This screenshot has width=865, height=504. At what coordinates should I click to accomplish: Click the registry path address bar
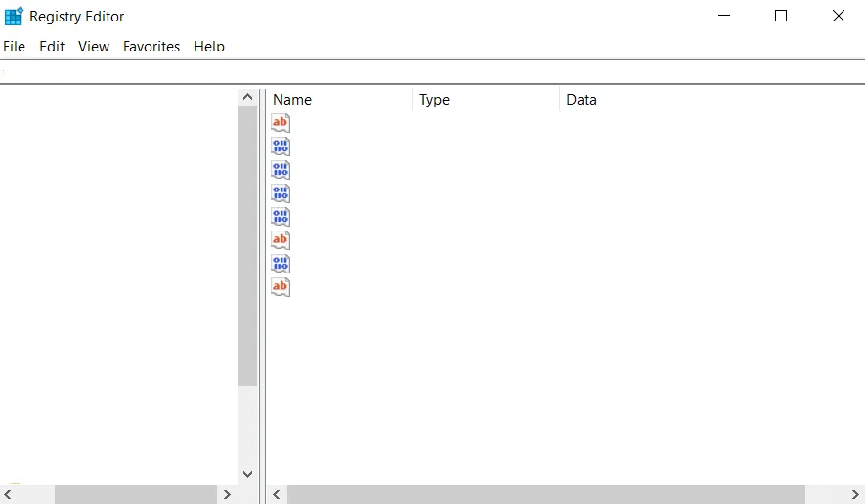pos(432,71)
